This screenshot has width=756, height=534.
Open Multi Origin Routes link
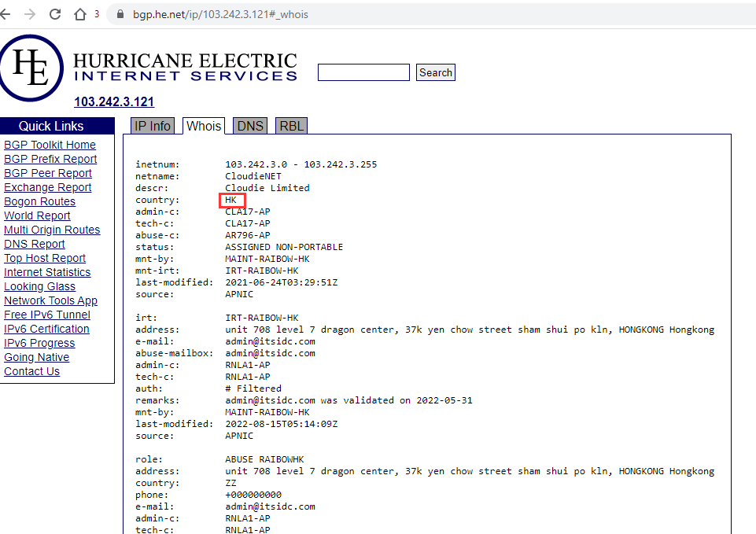(52, 230)
